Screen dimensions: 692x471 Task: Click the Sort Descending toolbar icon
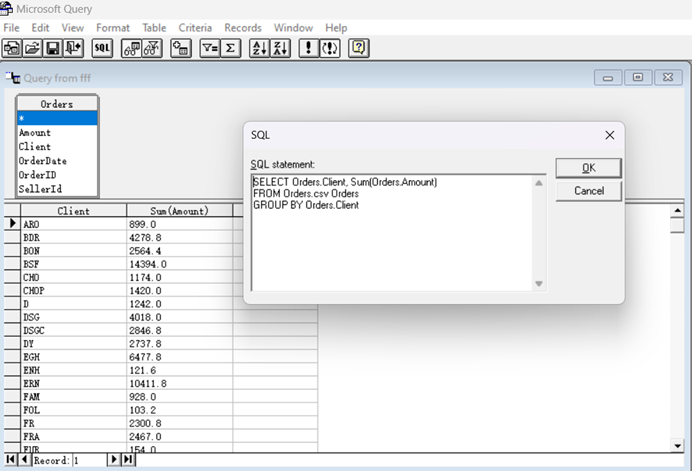pyautogui.click(x=280, y=48)
